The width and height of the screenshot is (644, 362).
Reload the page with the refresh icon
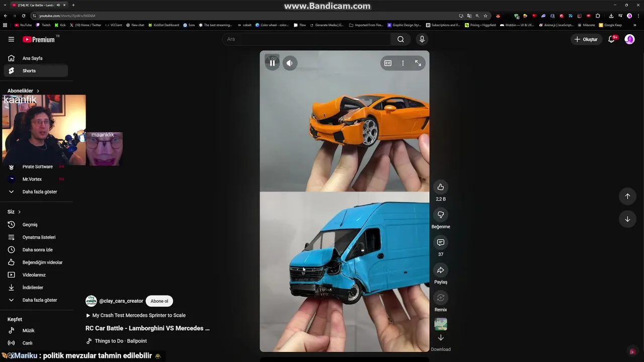(23, 16)
